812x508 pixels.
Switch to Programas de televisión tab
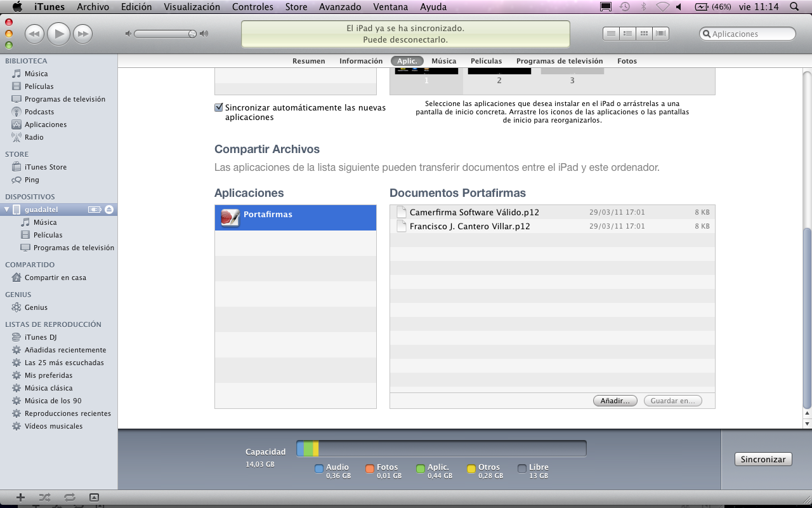click(560, 61)
